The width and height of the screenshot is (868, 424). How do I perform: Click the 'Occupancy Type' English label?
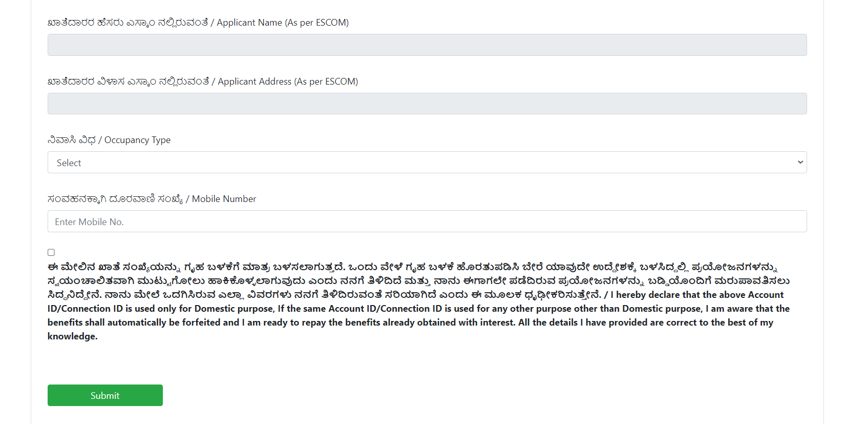point(137,140)
